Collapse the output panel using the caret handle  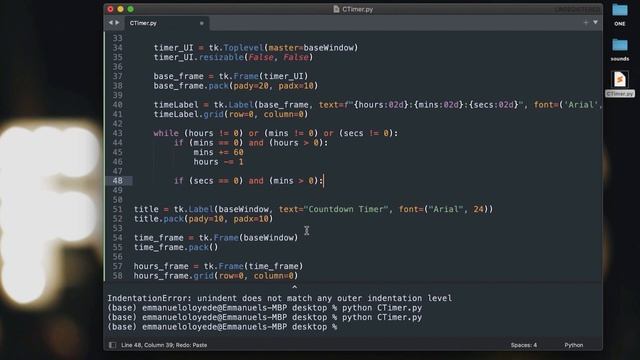tap(294, 287)
